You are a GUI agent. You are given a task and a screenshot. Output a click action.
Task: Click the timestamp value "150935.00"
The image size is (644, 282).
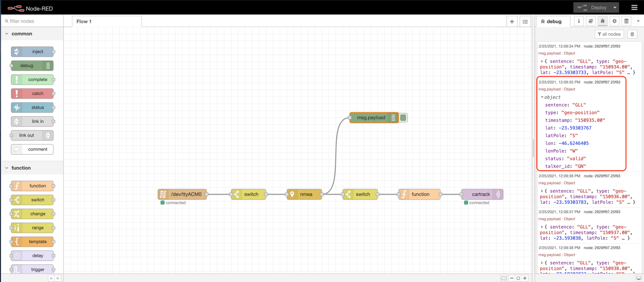coord(590,120)
